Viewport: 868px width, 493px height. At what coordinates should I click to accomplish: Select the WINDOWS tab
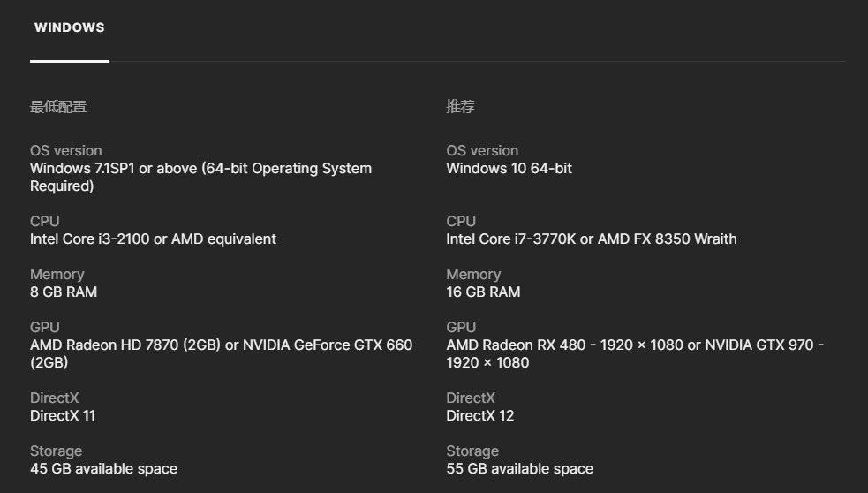tap(69, 27)
